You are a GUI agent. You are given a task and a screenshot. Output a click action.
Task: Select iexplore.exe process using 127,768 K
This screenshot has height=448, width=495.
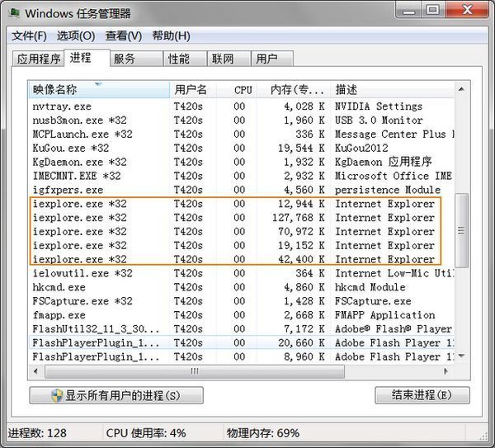pos(79,218)
